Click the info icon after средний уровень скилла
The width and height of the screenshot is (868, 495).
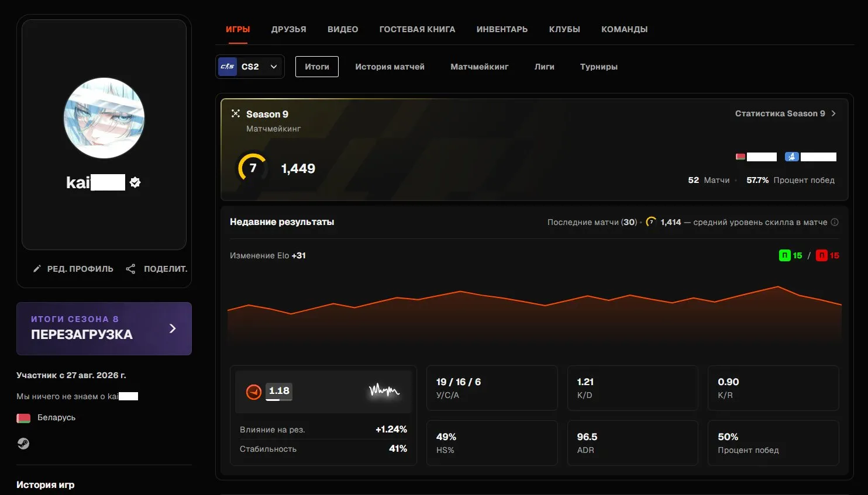[835, 222]
